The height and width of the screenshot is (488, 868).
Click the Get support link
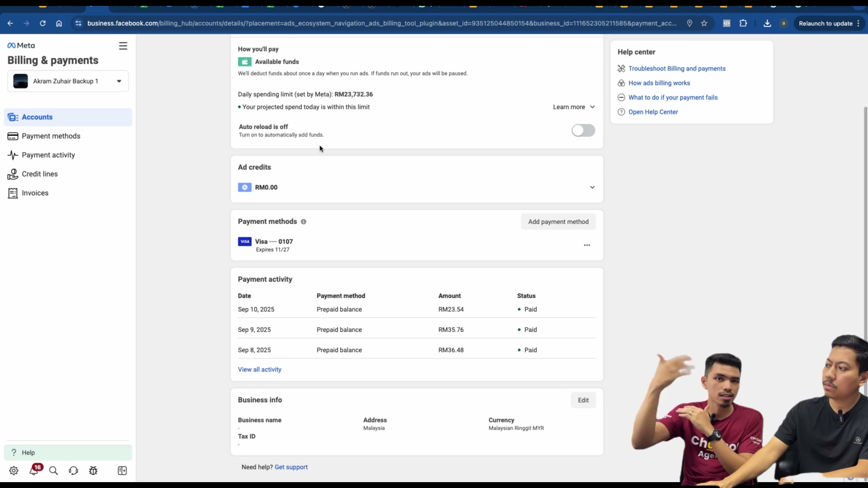click(291, 467)
